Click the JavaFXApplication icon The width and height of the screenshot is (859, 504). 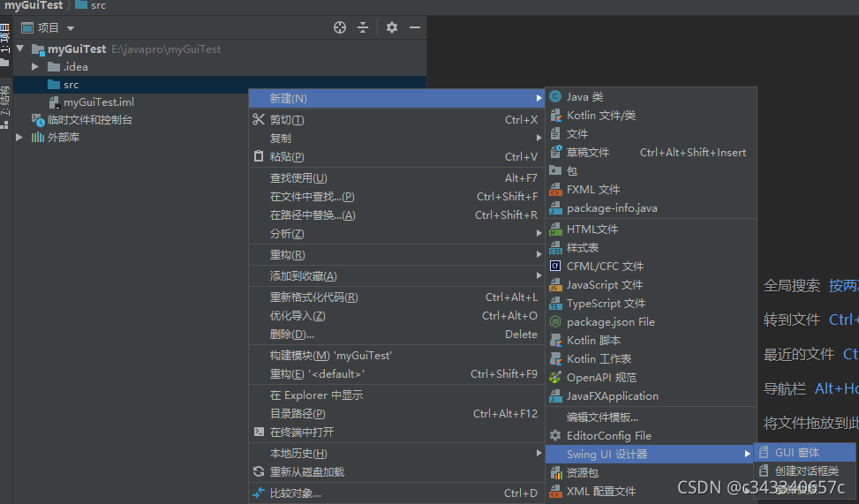coord(555,396)
